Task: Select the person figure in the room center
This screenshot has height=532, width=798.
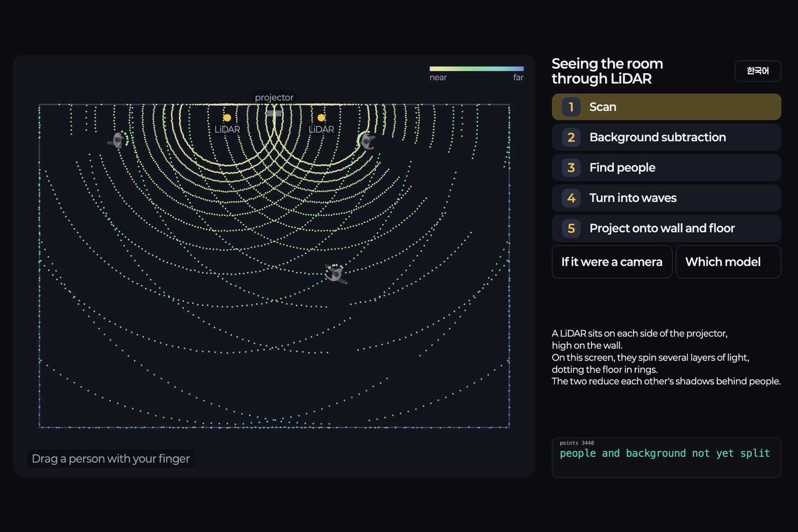Action: coord(336,274)
